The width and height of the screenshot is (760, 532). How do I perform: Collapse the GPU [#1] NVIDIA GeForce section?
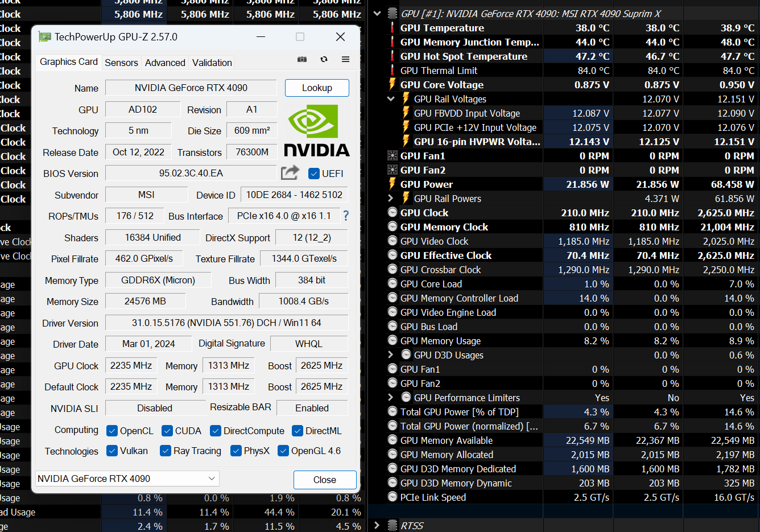point(377,14)
